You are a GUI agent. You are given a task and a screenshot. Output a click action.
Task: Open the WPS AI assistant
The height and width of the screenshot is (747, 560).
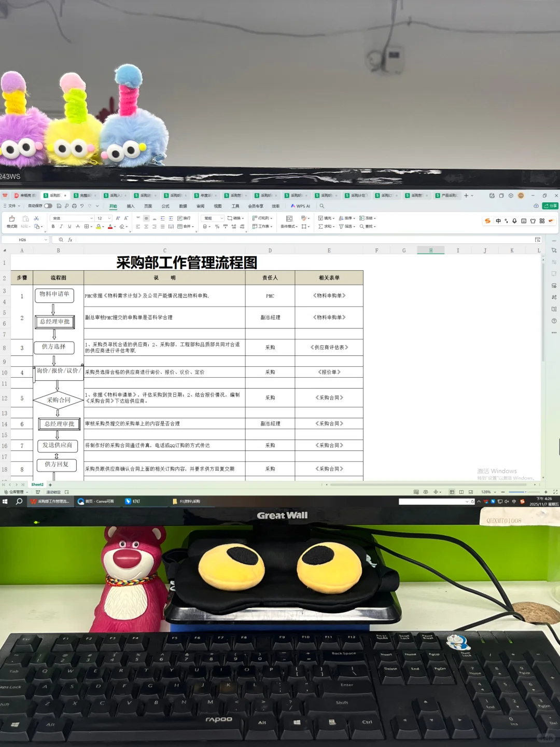[x=302, y=206]
